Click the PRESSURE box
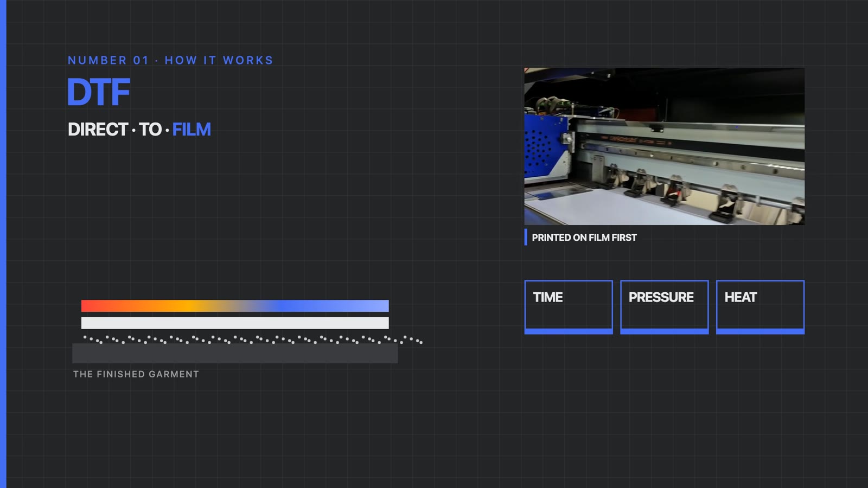This screenshot has width=868, height=488. click(665, 307)
